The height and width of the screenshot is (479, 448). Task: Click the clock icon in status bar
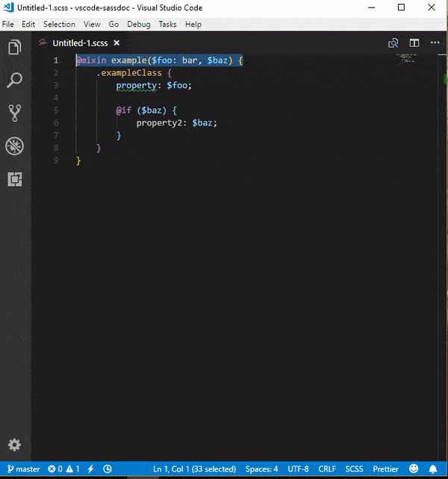[x=108, y=469]
